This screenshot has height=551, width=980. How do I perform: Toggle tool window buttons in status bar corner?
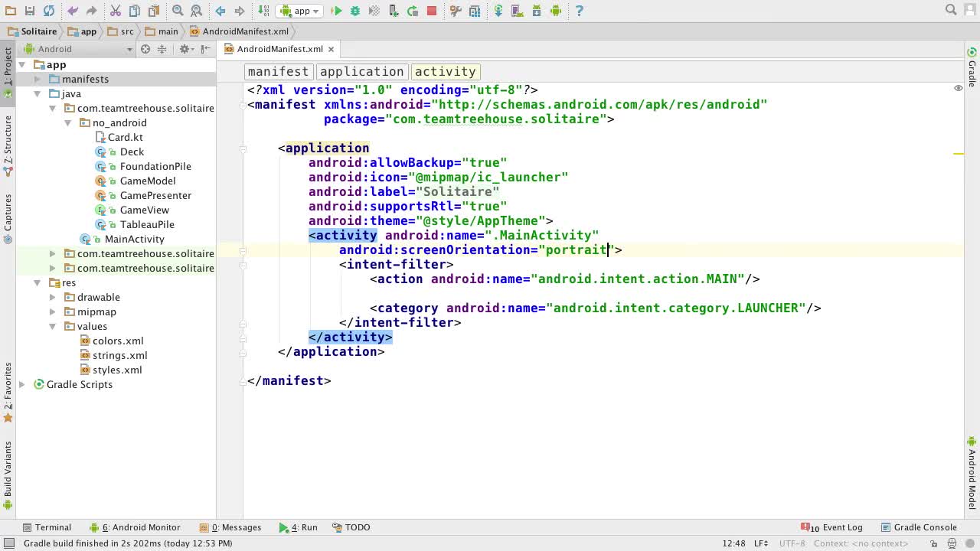click(10, 543)
